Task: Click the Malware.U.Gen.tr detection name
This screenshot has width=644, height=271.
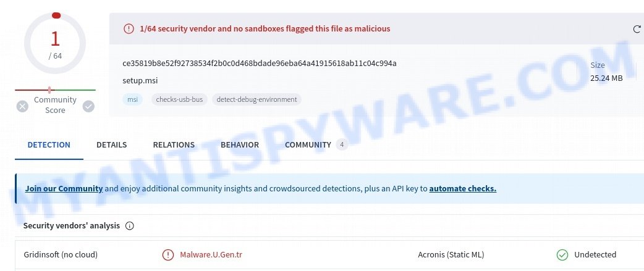Action: tap(211, 254)
